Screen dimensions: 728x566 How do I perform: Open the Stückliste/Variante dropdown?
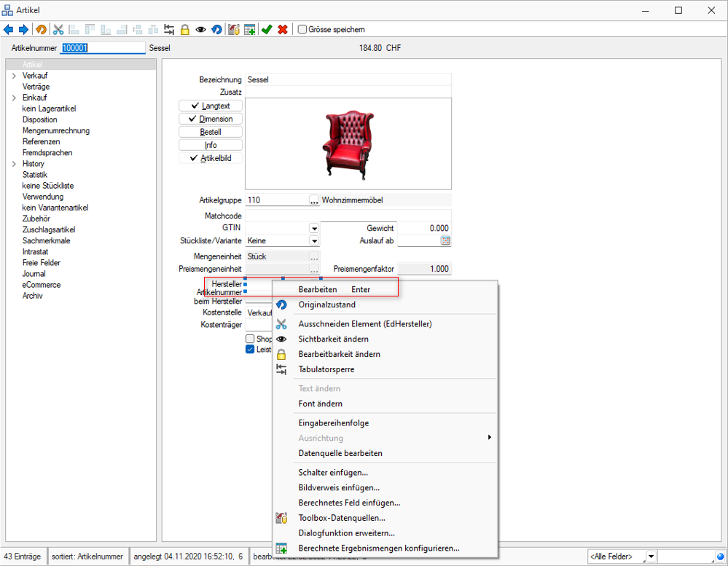click(x=314, y=240)
